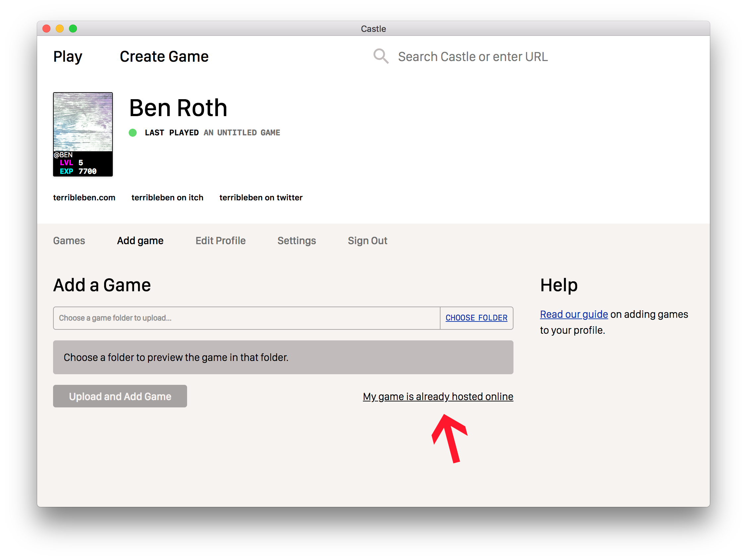Open the Read our guide link
The width and height of the screenshot is (747, 560).
point(574,314)
